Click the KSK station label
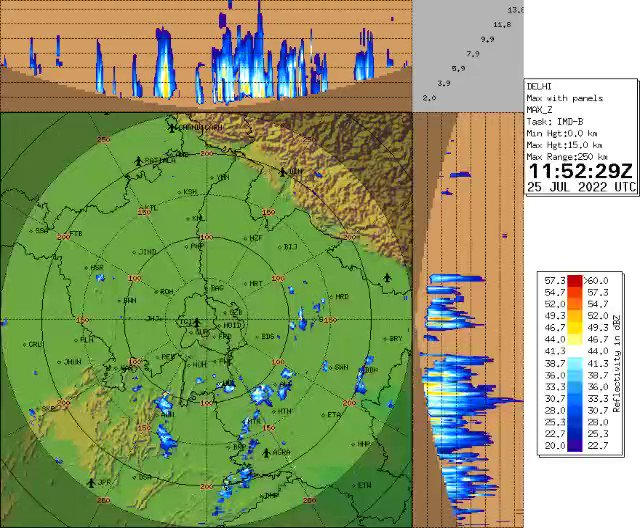Viewport: 640px width, 528px height. pyautogui.click(x=190, y=192)
